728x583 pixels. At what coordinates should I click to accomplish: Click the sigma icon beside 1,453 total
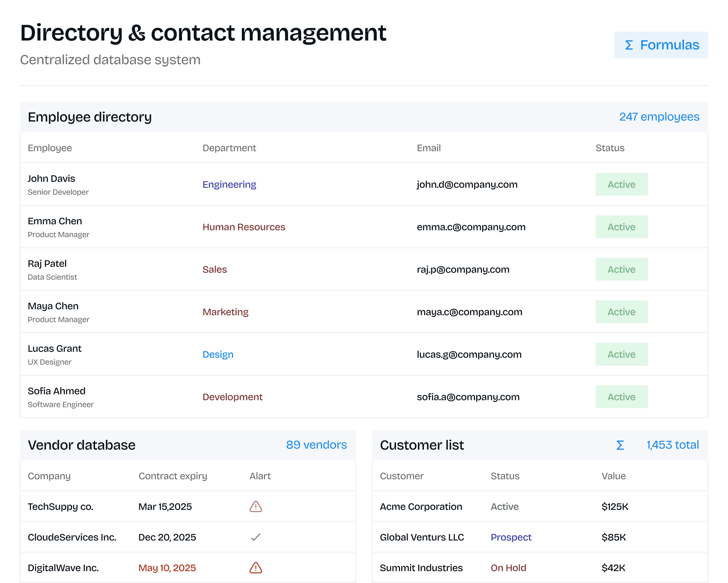620,445
